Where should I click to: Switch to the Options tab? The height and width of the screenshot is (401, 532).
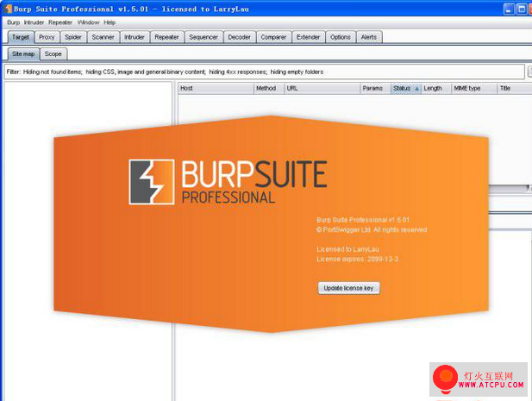[x=341, y=37]
